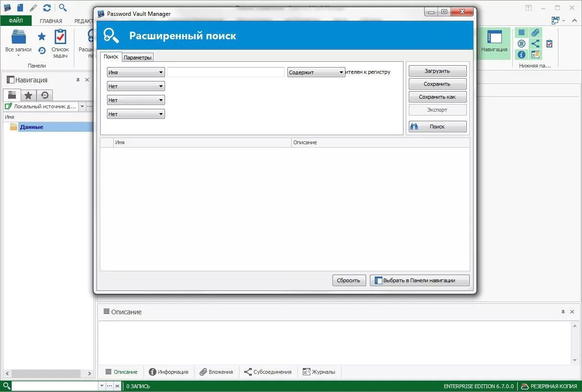
Task: Open the status bar search history dropdown
Action: [x=102, y=386]
